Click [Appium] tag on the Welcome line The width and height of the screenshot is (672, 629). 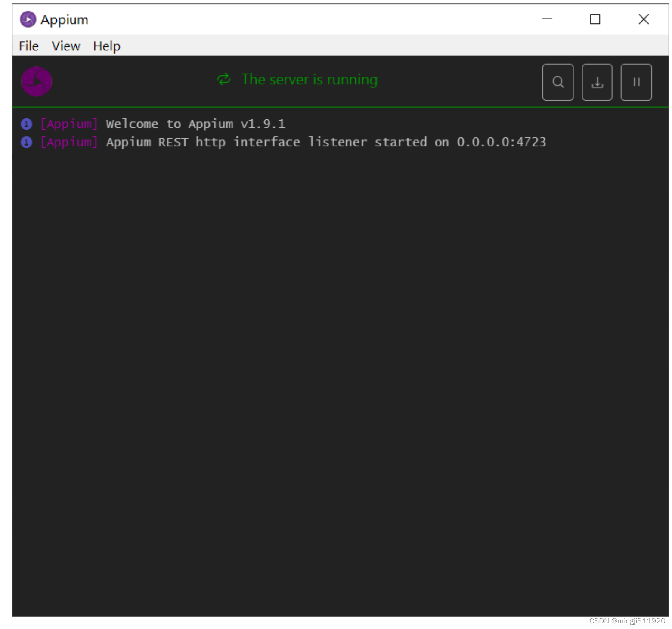(69, 124)
